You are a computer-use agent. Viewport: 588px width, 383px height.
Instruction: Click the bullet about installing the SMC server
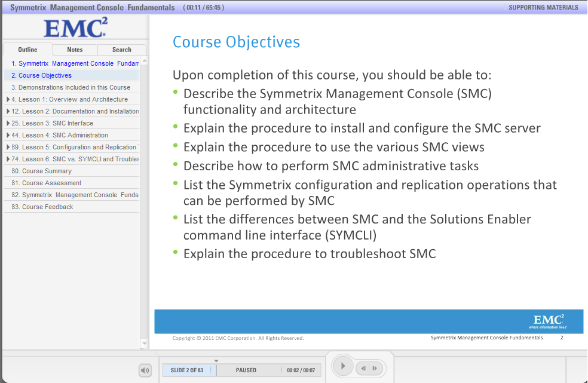[x=362, y=128]
